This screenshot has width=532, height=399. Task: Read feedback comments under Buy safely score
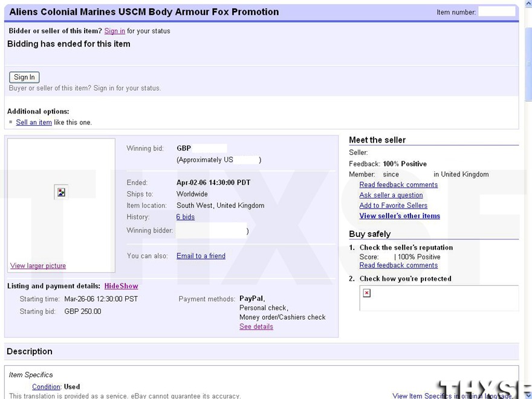tap(398, 265)
